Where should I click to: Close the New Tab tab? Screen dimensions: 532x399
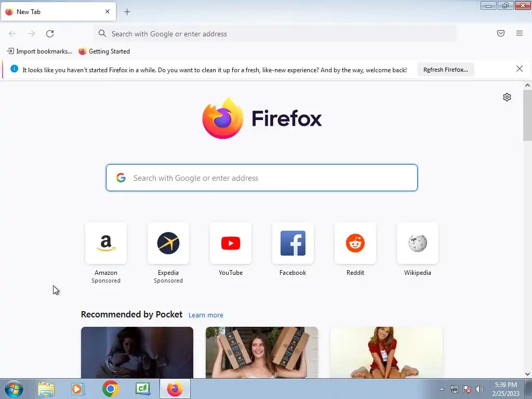coord(108,11)
